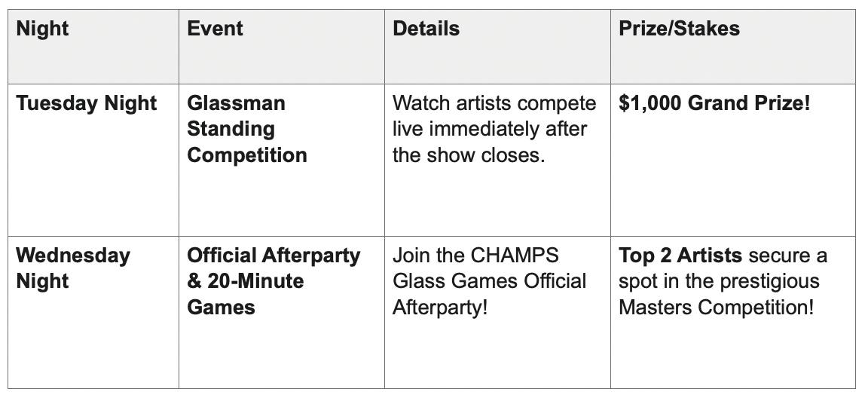868x401 pixels.
Task: Click the Official Afterparty & 20-Minute Games cell
Action: (274, 281)
